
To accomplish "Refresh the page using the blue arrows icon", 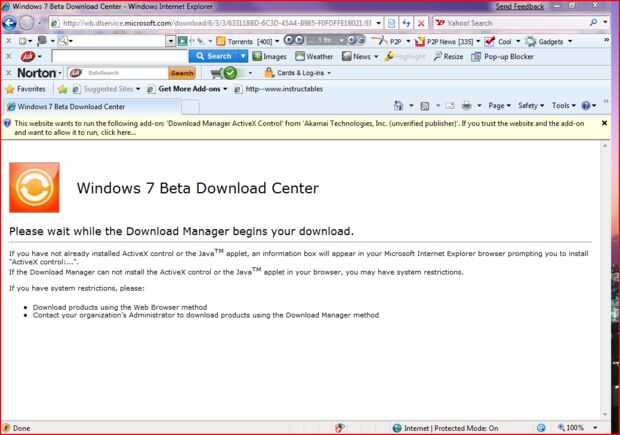I will (x=406, y=23).
